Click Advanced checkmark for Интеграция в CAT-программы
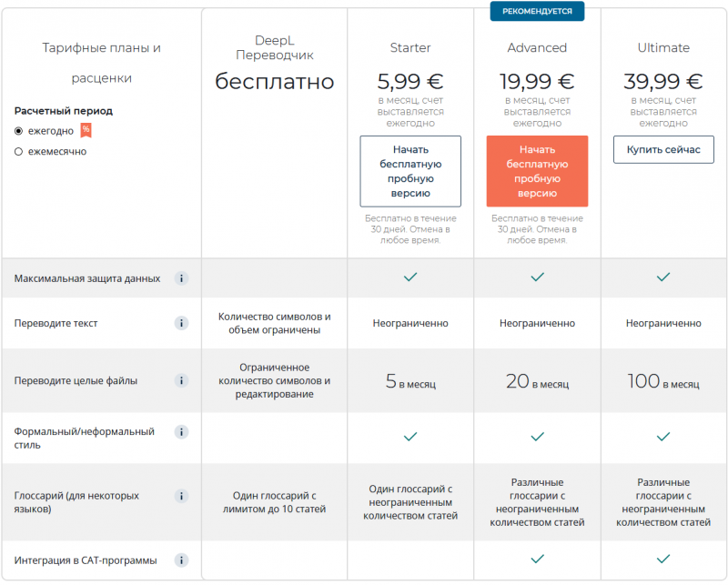This screenshot has width=728, height=585. click(537, 559)
